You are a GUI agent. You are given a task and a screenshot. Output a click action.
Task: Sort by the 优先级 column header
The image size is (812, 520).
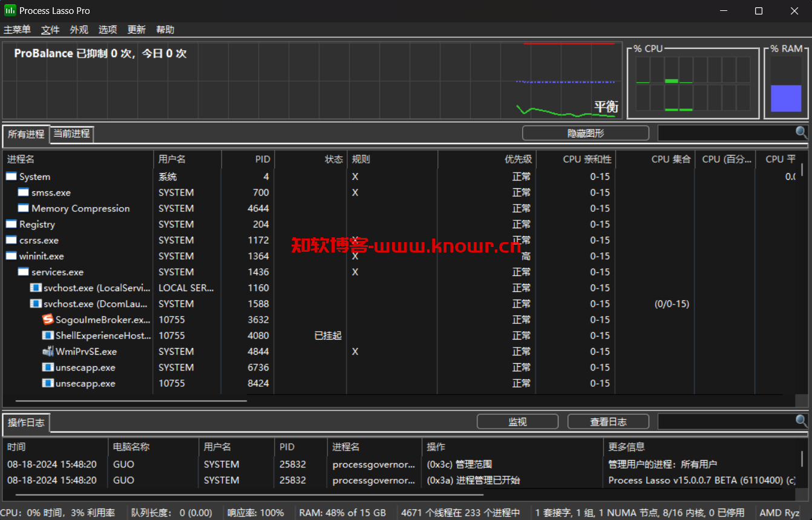(x=487, y=159)
